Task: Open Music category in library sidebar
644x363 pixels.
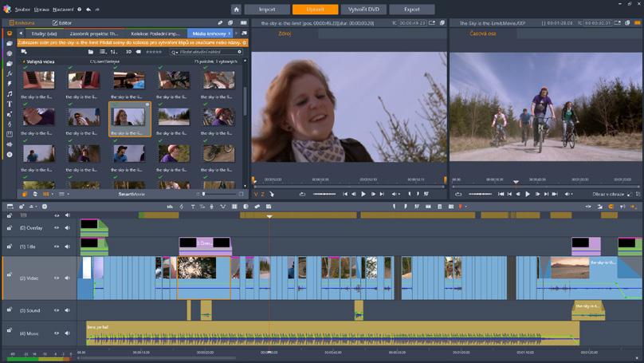Action: point(9,93)
